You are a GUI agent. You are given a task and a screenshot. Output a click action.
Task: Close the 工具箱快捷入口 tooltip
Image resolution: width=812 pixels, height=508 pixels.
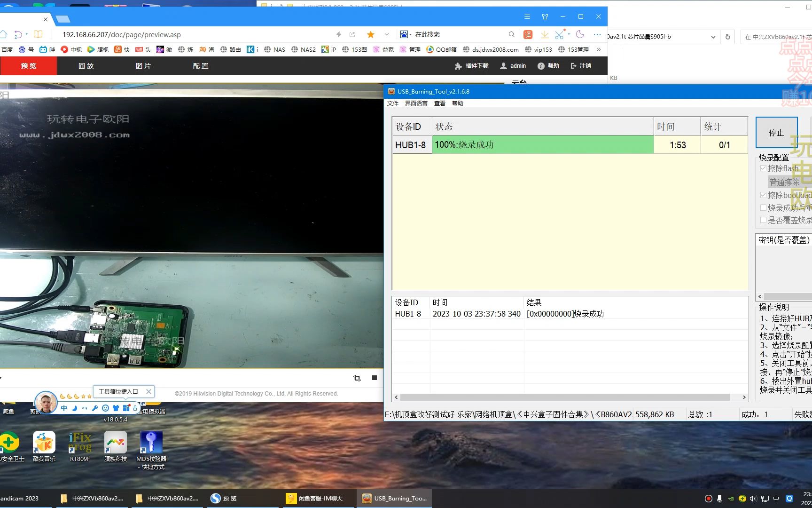point(148,391)
